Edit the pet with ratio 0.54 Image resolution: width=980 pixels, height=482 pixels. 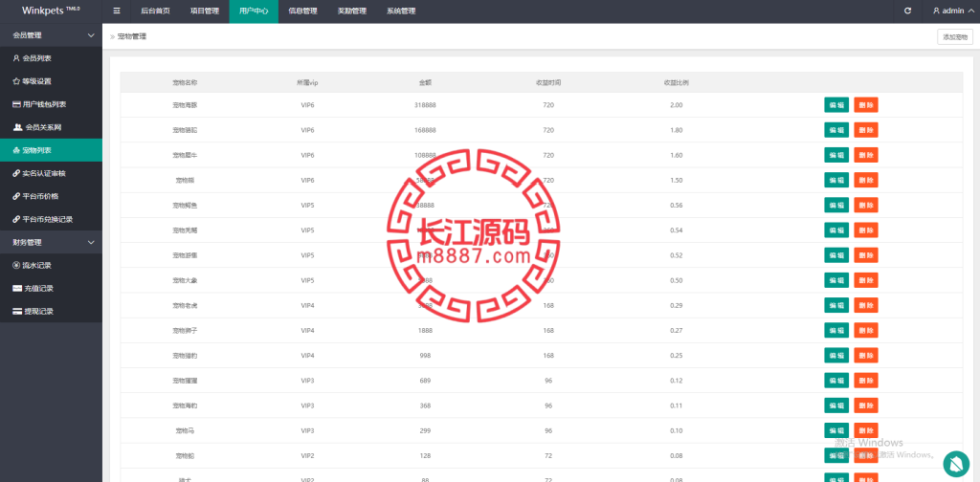point(836,230)
